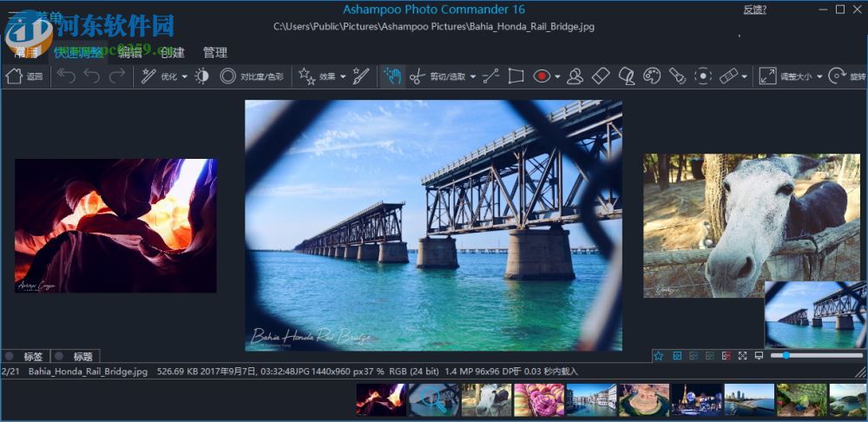The image size is (868, 422).
Task: Select the city skyline water thumbnail
Action: [x=750, y=399]
